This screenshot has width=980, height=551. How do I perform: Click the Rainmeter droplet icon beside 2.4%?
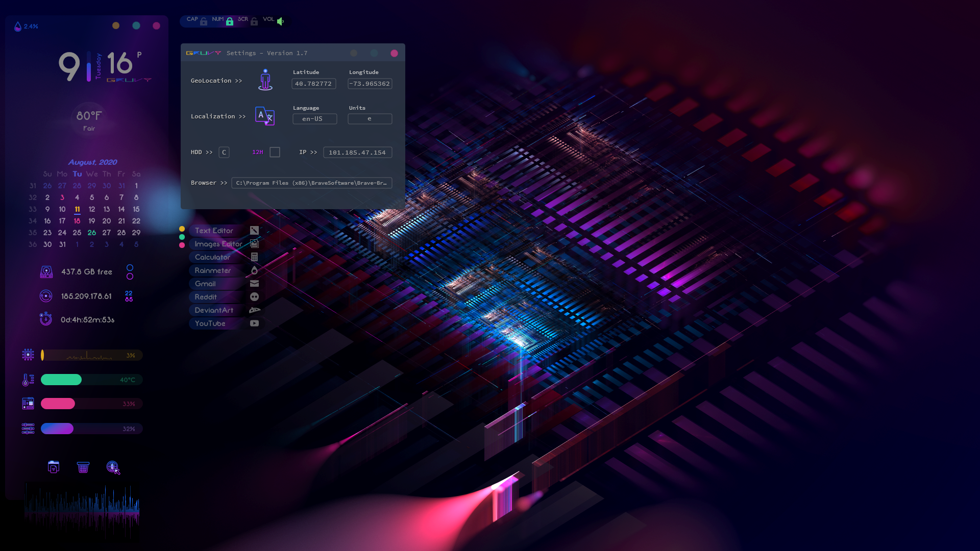(18, 27)
